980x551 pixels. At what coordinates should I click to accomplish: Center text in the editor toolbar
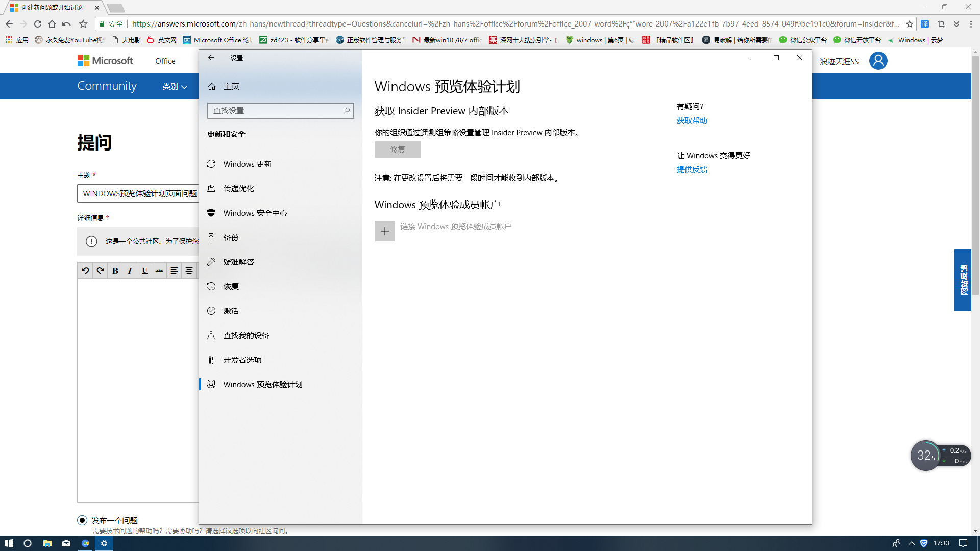point(189,271)
